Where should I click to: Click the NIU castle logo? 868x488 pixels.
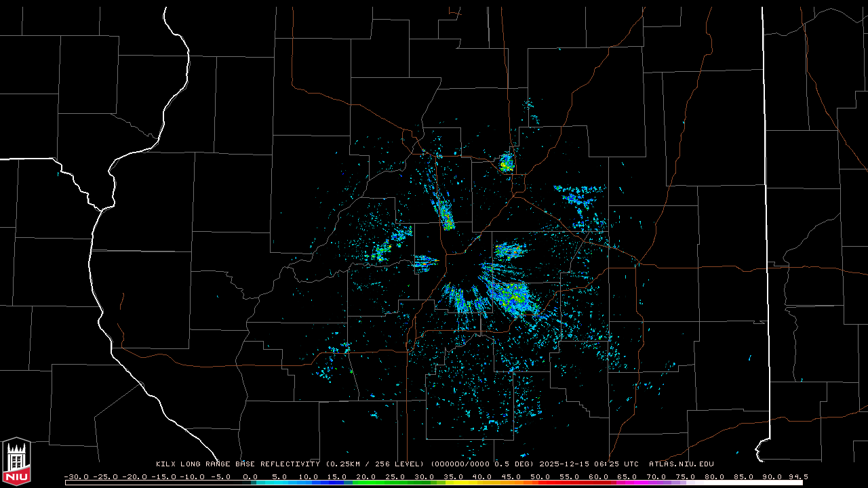pyautogui.click(x=16, y=462)
